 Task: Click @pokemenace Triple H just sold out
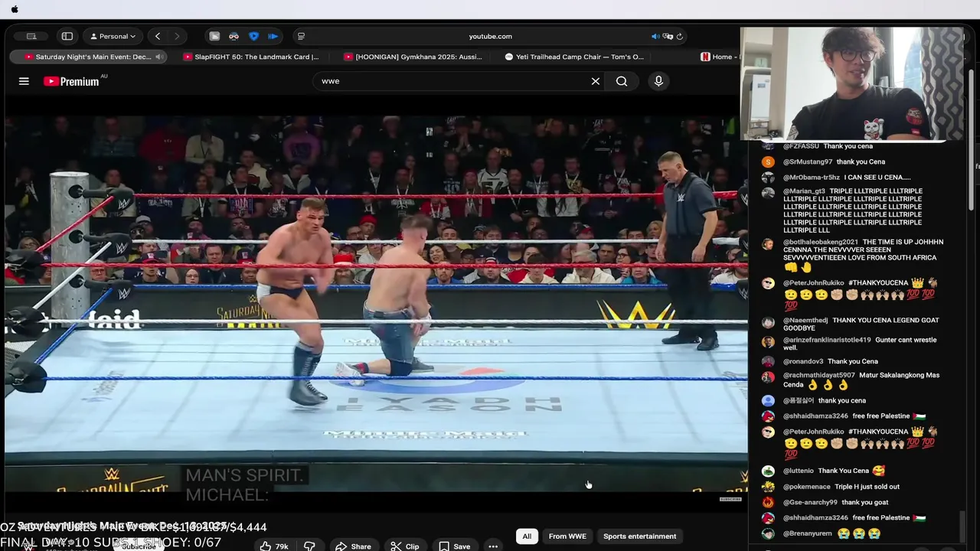click(841, 487)
